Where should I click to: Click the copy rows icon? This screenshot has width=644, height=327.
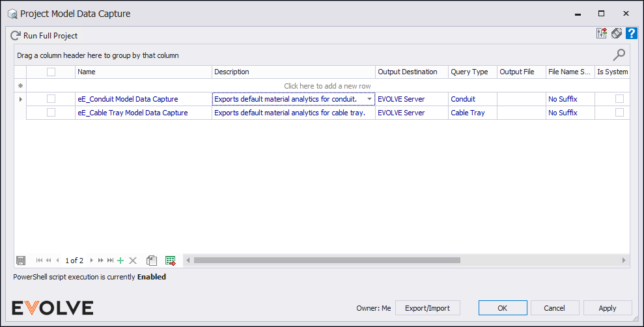pyautogui.click(x=152, y=261)
